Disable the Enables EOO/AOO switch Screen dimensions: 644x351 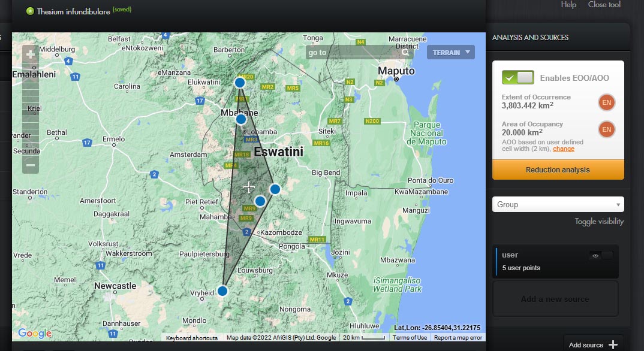(x=518, y=77)
